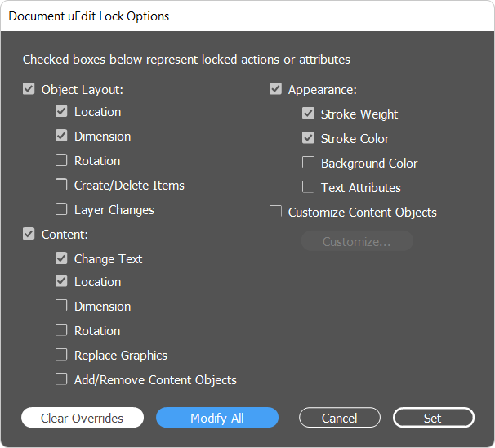Enable Add/Remove Content Objects lock

(x=61, y=379)
